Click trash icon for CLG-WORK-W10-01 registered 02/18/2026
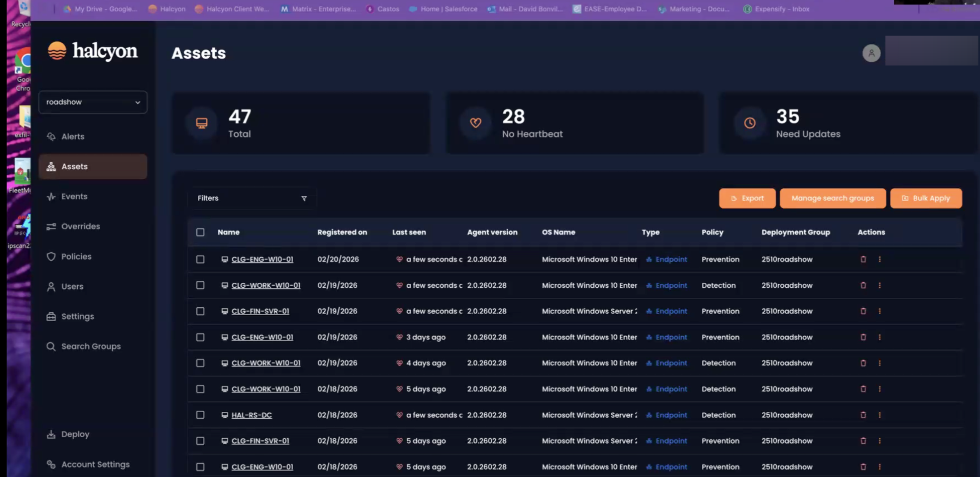The height and width of the screenshot is (477, 980). [863, 389]
